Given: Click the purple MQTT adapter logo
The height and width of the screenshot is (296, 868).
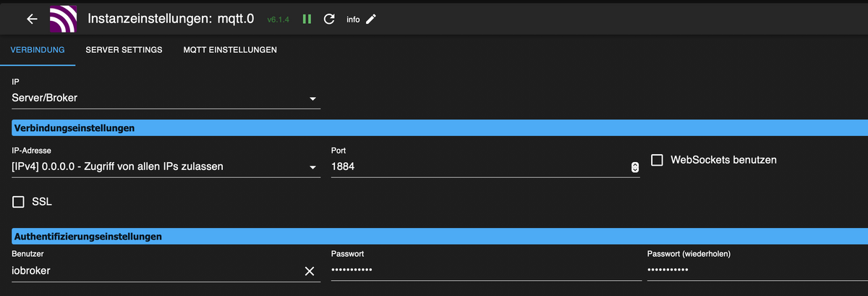Looking at the screenshot, I should point(63,19).
